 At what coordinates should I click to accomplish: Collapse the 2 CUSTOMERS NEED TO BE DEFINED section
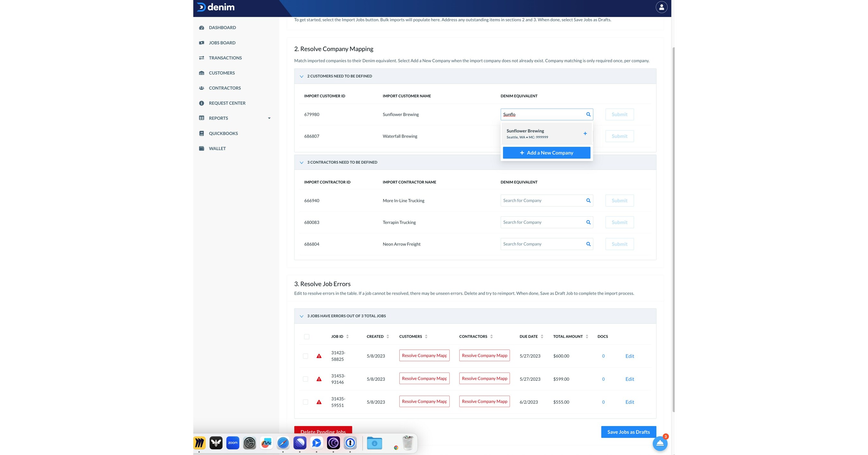tap(302, 76)
